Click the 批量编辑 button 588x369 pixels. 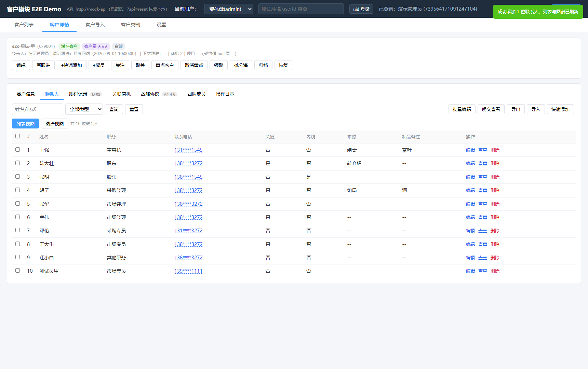click(462, 109)
